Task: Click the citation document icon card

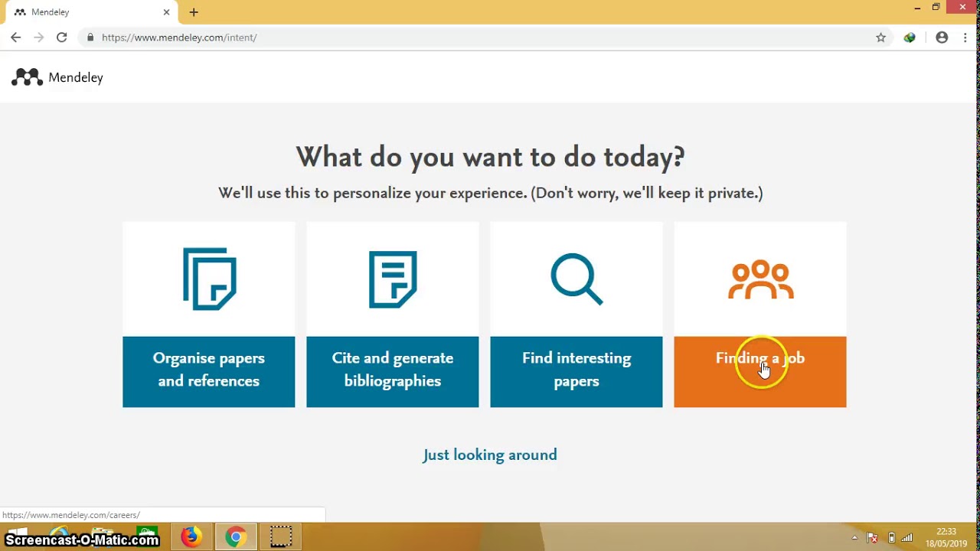Action: click(x=393, y=279)
